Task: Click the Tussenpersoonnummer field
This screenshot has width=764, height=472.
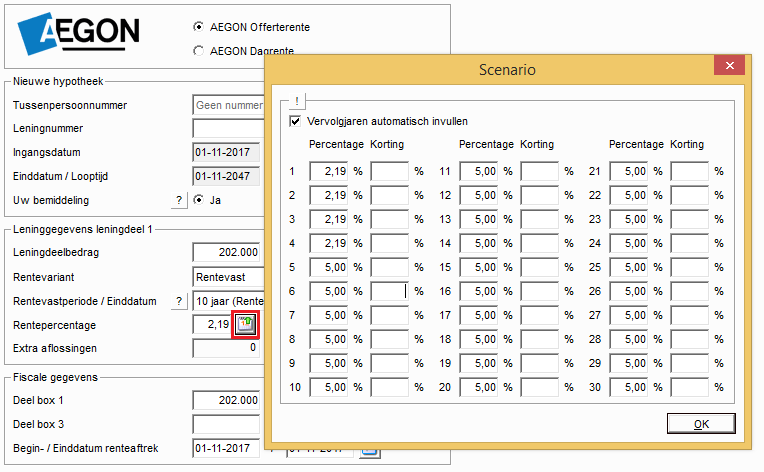Action: (x=228, y=105)
